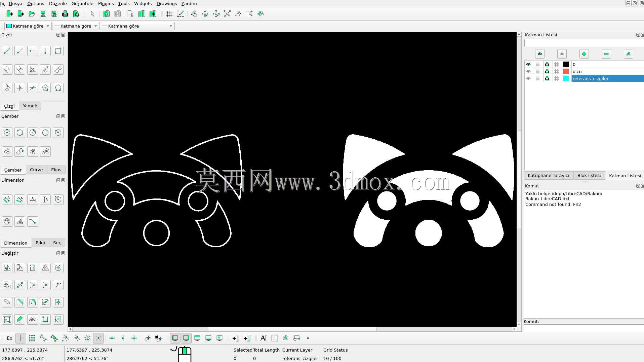Open the Görüntüle menu
The width and height of the screenshot is (644, 362).
point(82,3)
